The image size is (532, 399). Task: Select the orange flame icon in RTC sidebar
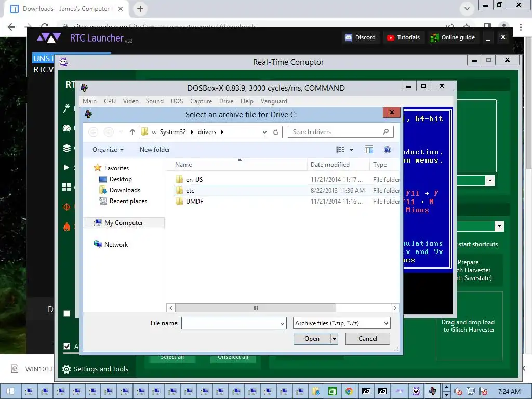point(66,227)
